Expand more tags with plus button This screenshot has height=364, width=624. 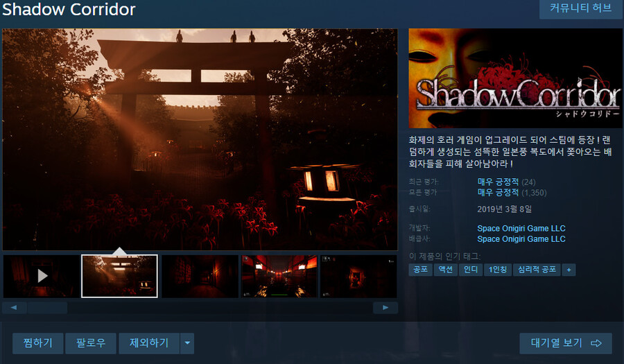coord(569,270)
